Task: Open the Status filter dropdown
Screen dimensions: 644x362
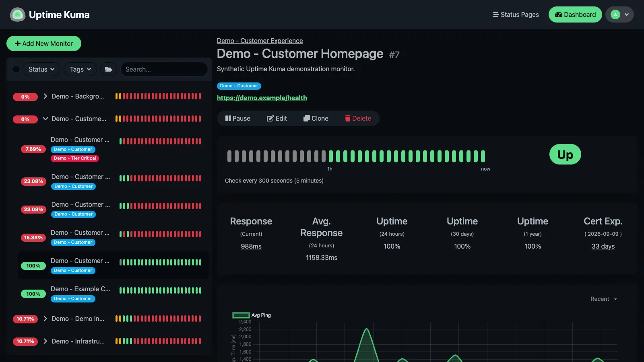Action: point(41,69)
